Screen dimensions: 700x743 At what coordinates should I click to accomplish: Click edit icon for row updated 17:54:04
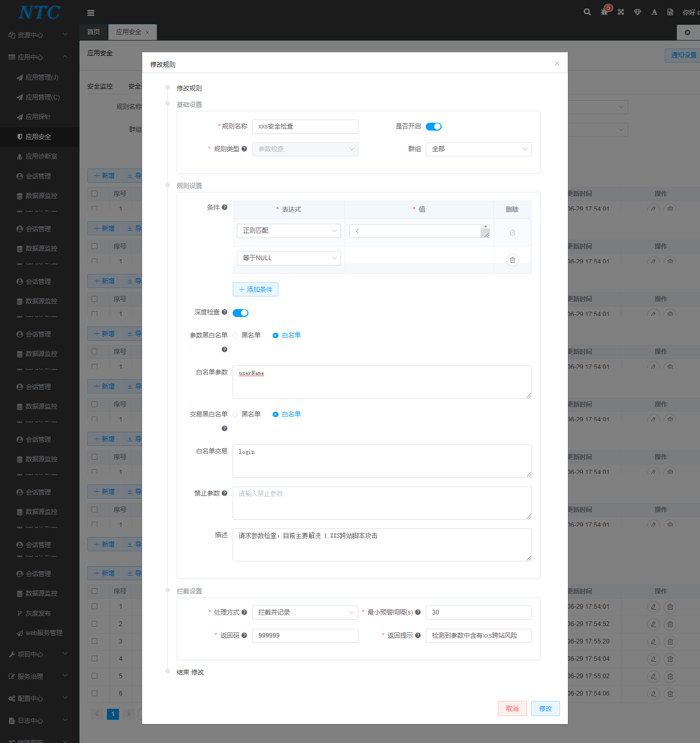click(654, 659)
